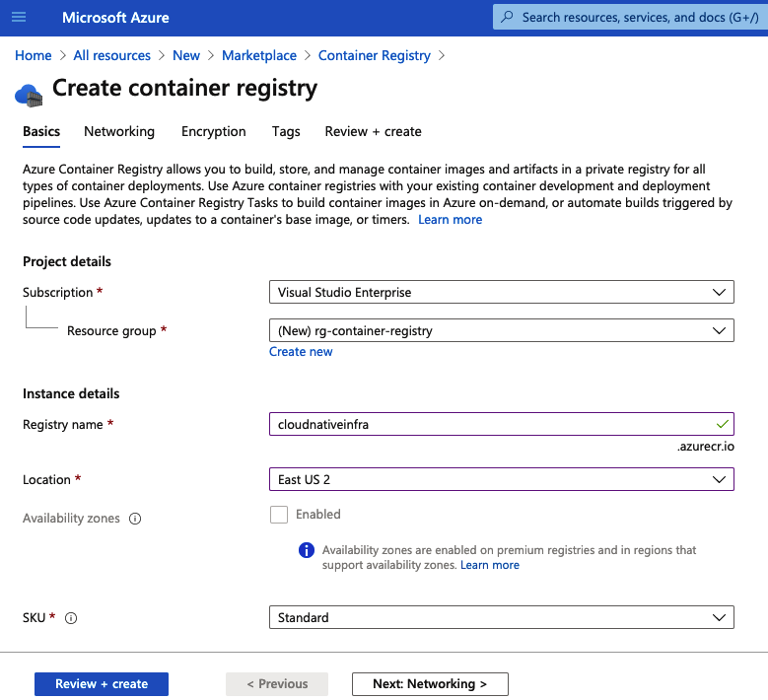Click the Registry name input field
768x700 pixels.
pyautogui.click(x=491, y=424)
